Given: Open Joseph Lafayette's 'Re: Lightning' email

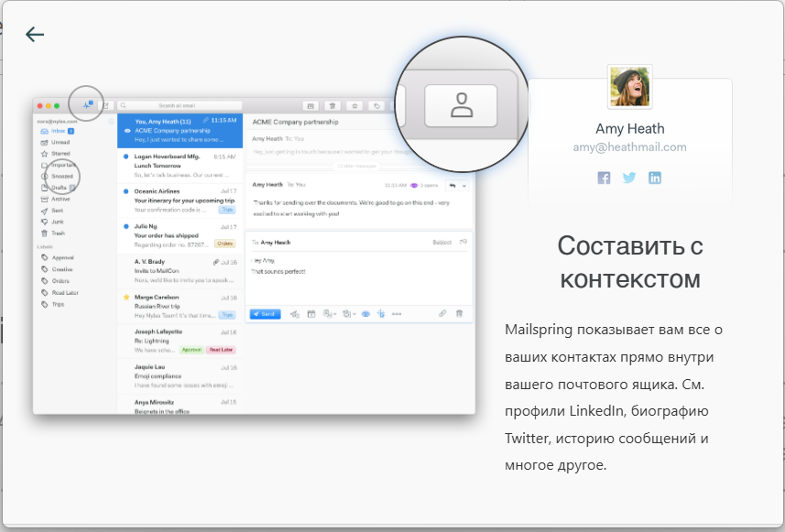Looking at the screenshot, I should [180, 341].
